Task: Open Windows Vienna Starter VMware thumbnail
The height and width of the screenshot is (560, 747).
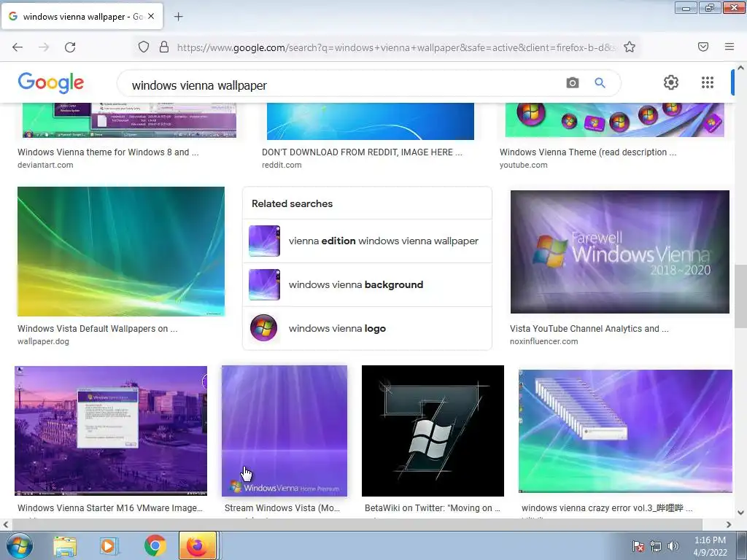Action: 111,431
